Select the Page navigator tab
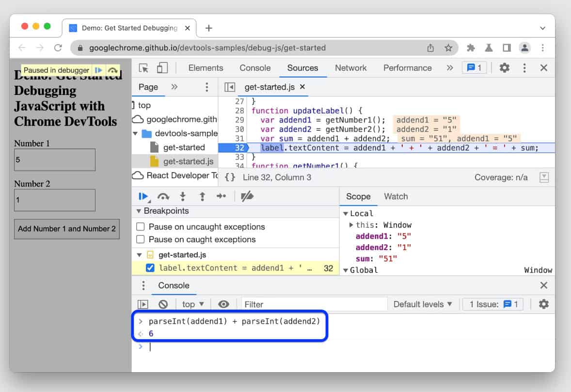 click(x=148, y=87)
